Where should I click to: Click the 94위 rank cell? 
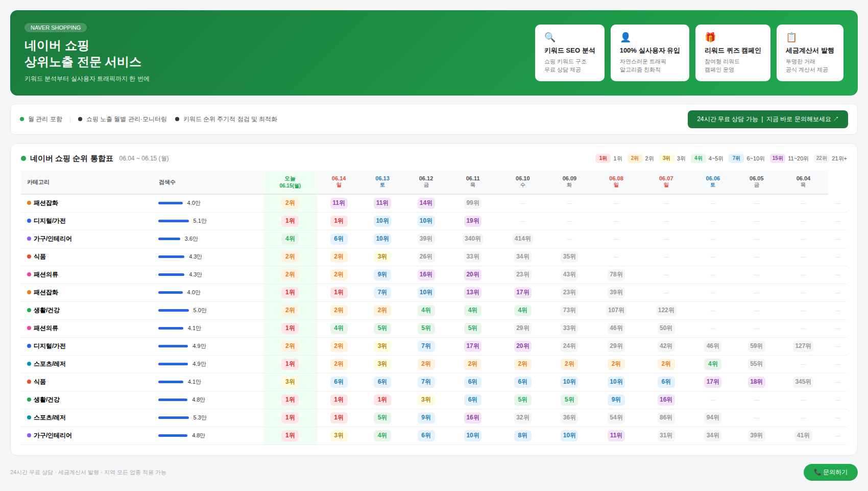(x=713, y=418)
